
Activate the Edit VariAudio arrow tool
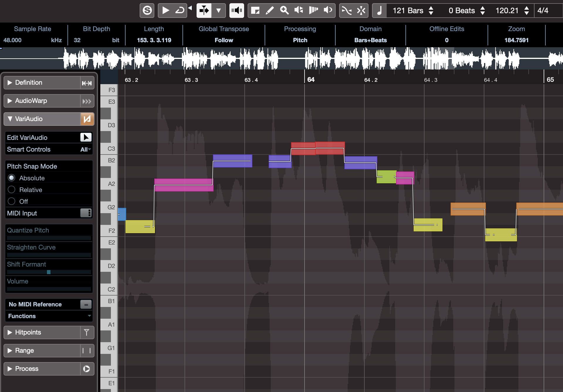86,137
